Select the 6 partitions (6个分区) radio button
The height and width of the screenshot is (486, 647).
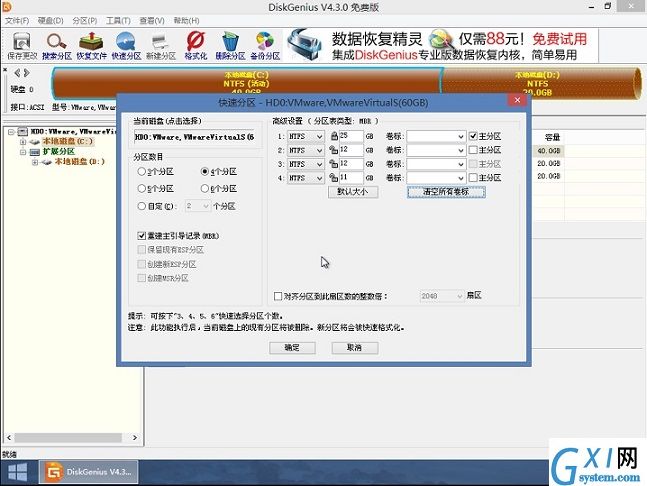point(204,189)
